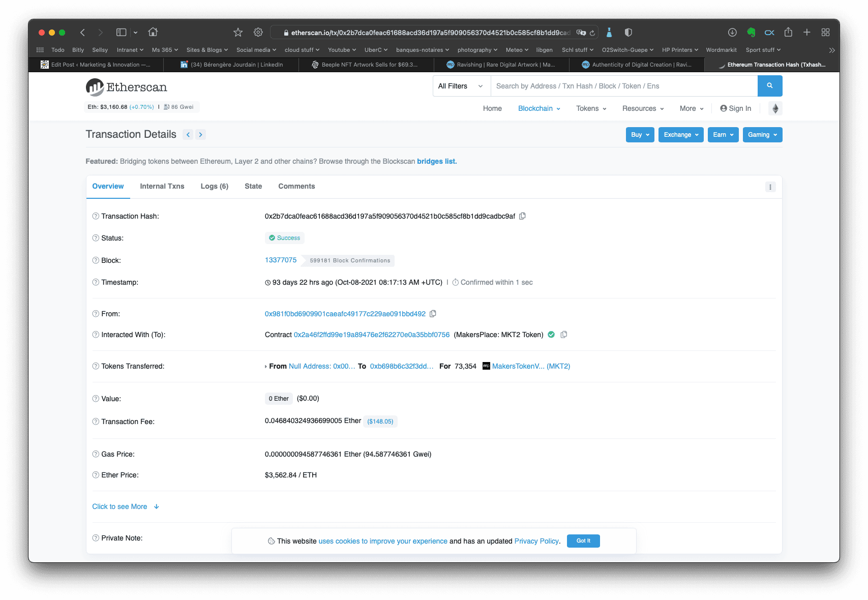Open the Logs (6) tab
Viewport: 868px width, 600px height.
tap(214, 186)
